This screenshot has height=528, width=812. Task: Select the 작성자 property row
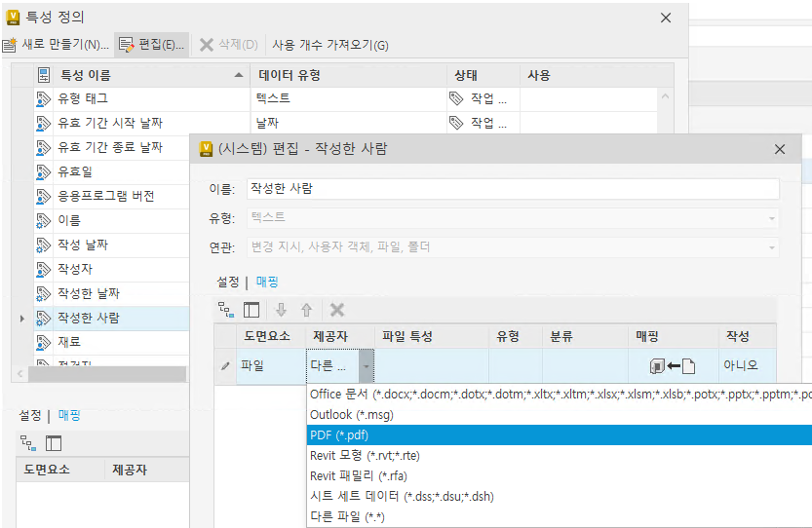(x=112, y=269)
